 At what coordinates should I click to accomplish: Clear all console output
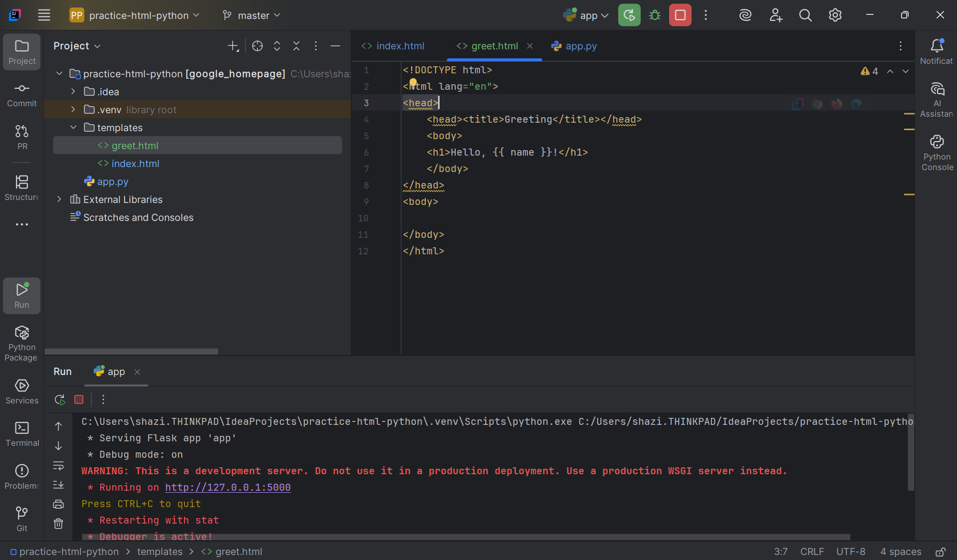[58, 524]
